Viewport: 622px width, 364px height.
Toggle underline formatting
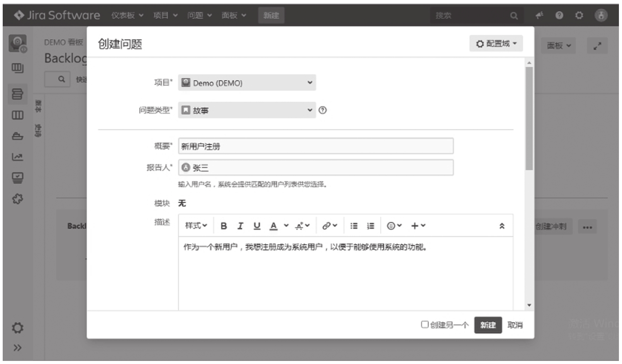257,226
